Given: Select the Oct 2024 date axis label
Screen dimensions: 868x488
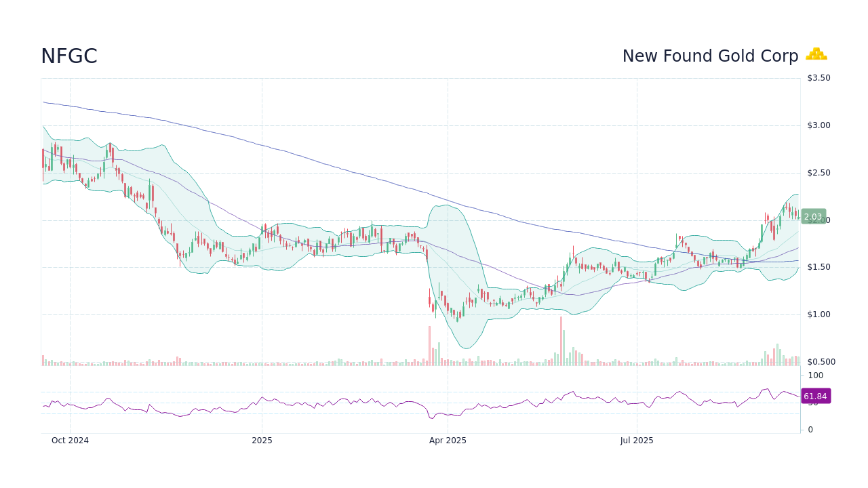Looking at the screenshot, I should (70, 441).
